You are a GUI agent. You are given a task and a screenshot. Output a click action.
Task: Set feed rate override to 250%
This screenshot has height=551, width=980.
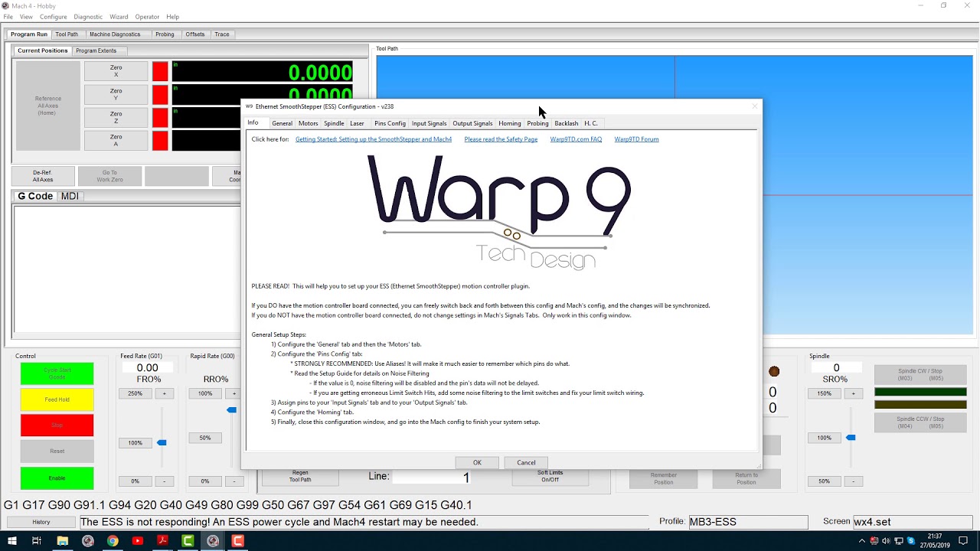point(136,393)
